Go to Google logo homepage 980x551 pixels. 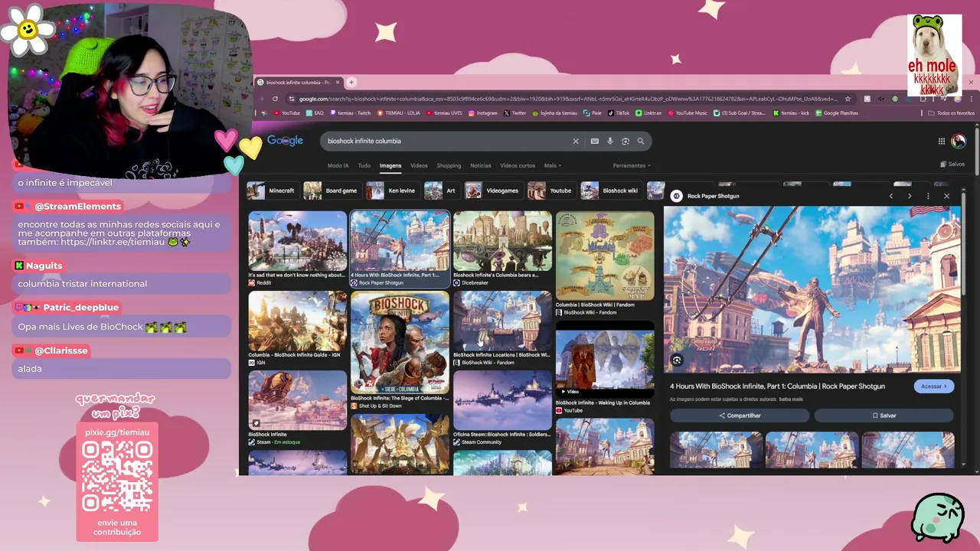pyautogui.click(x=285, y=141)
